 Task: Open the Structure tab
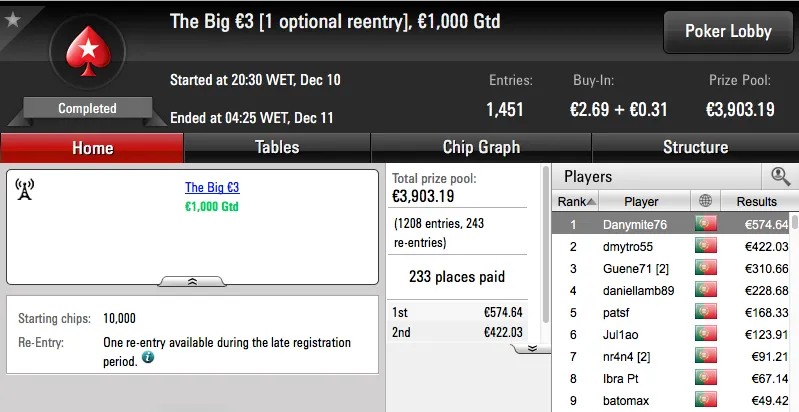tap(695, 147)
